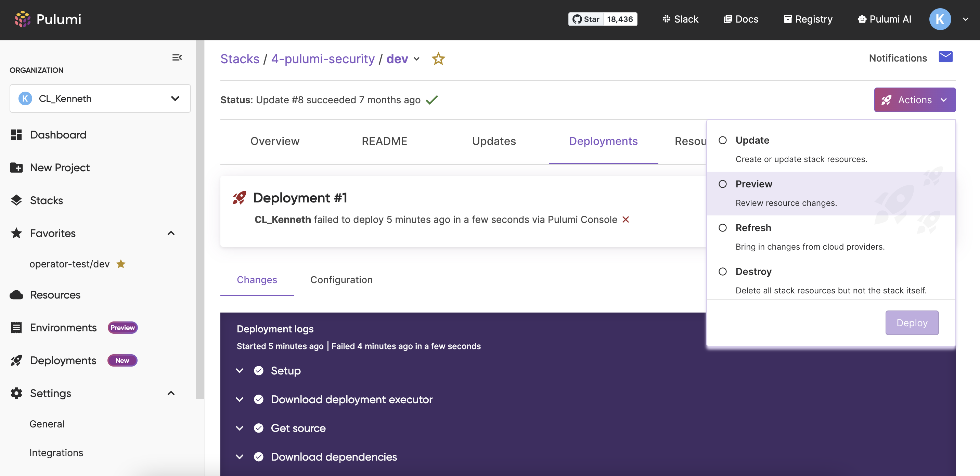Click the Settings gear icon
Screen dimensions: 980x476
pos(16,393)
